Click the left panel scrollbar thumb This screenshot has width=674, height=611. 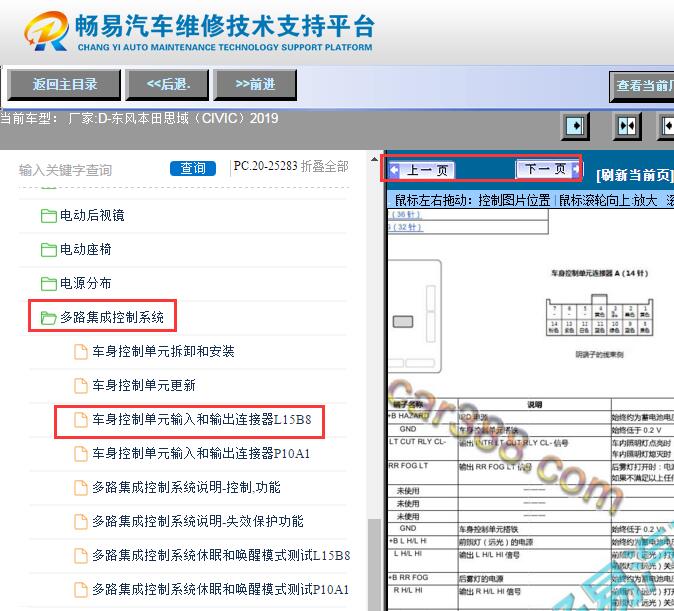(x=374, y=564)
